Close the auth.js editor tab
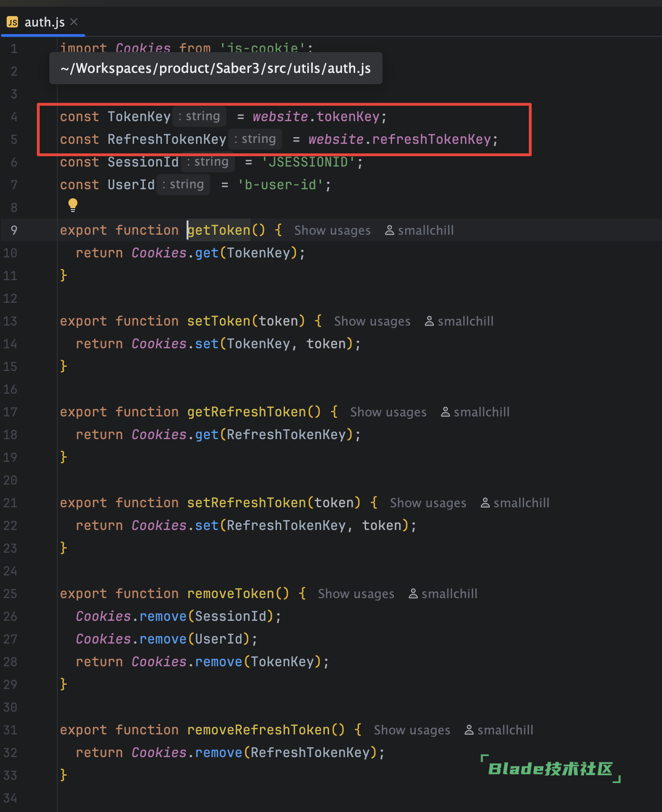Screen dimensions: 662x812 tap(74, 22)
